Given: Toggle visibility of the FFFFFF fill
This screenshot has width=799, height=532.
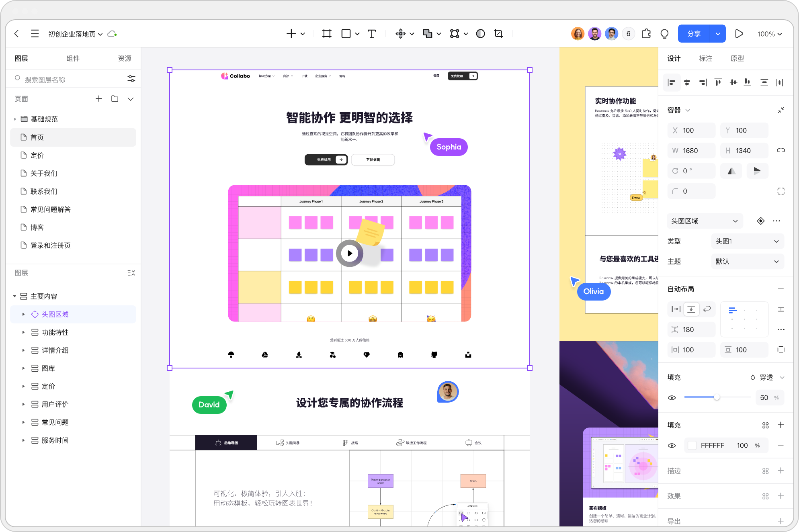Looking at the screenshot, I should (672, 445).
